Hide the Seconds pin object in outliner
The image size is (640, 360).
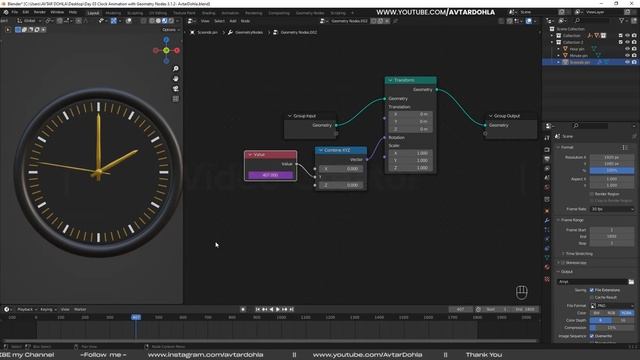[x=627, y=62]
